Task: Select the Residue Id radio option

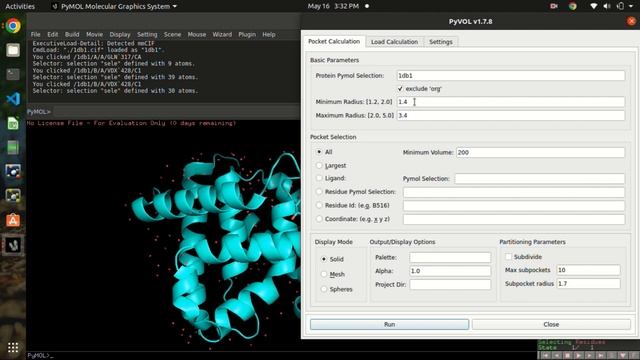Action: pyautogui.click(x=319, y=205)
